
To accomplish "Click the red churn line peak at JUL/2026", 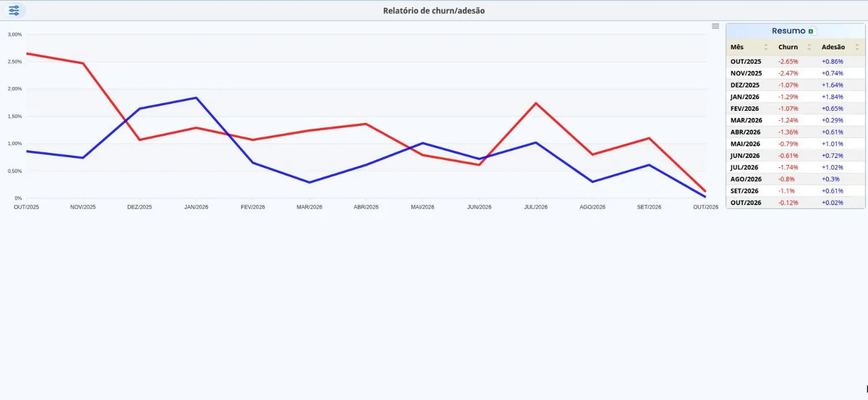I will tap(536, 103).
